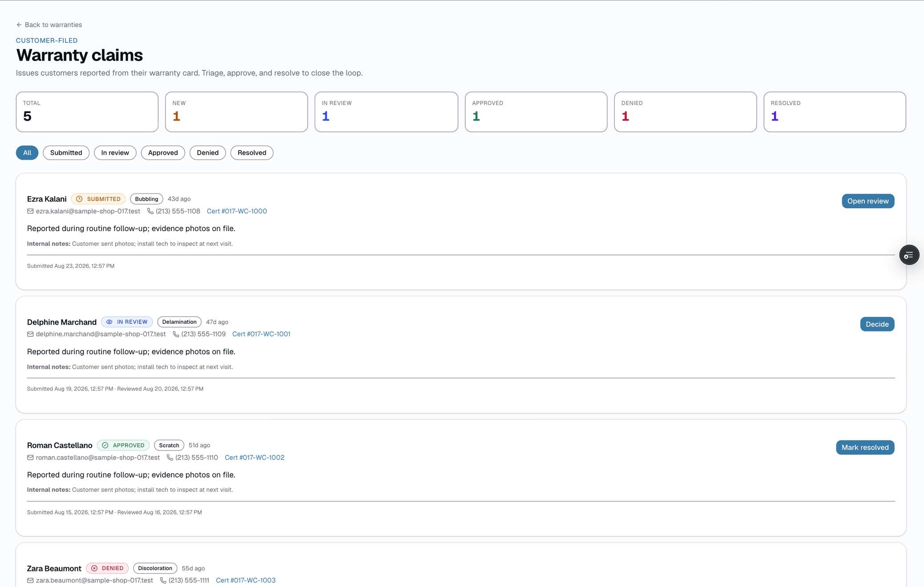Image resolution: width=924 pixels, height=587 pixels.
Task: Filter claims by Submitted
Action: tap(66, 153)
